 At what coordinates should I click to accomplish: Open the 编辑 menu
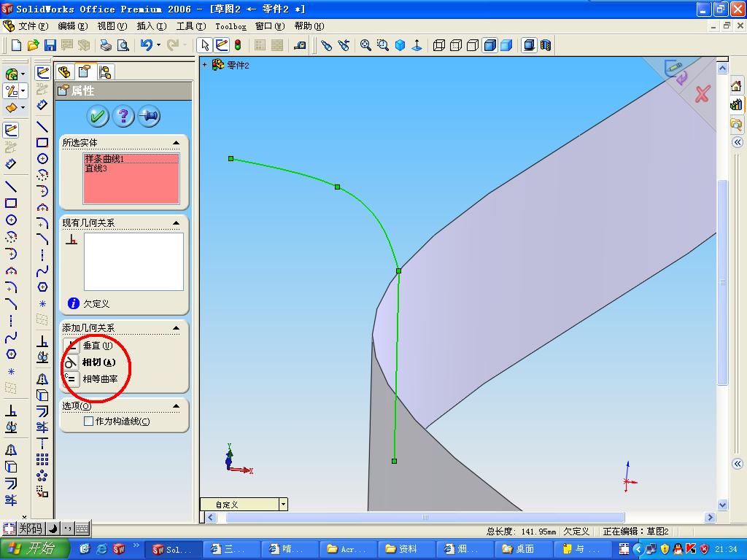(72, 26)
